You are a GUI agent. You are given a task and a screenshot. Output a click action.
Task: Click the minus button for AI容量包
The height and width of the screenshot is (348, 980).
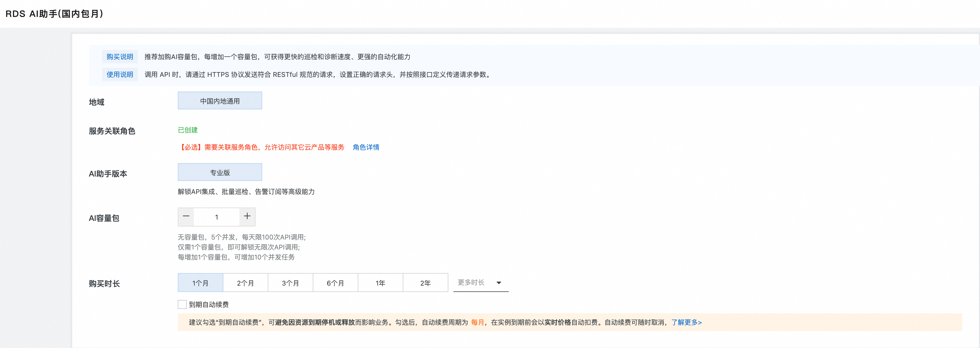tap(186, 216)
